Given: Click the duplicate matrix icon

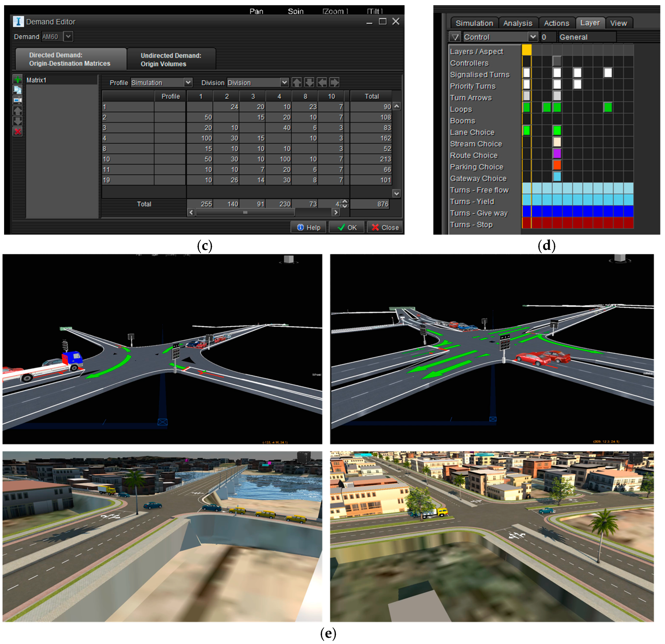Looking at the screenshot, I should click(18, 90).
